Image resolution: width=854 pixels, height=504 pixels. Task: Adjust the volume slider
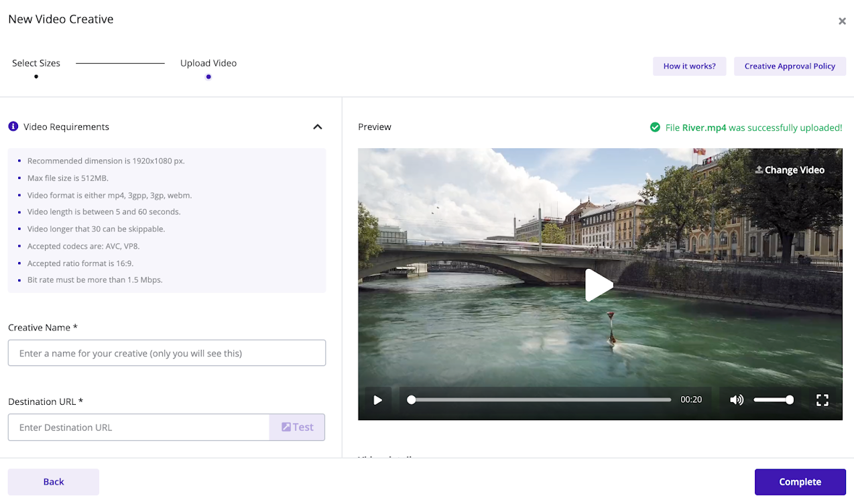pyautogui.click(x=774, y=400)
